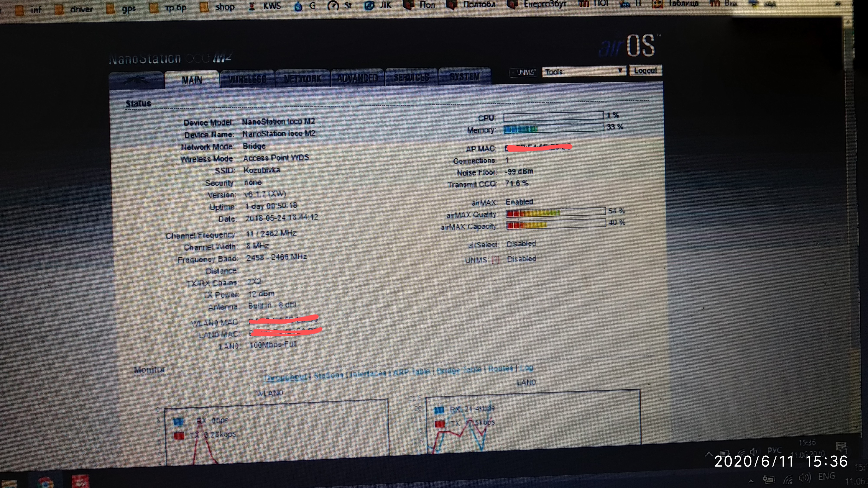Viewport: 868px width, 488px height.
Task: Click the version text v6.1.7 (XW)
Action: (265, 194)
